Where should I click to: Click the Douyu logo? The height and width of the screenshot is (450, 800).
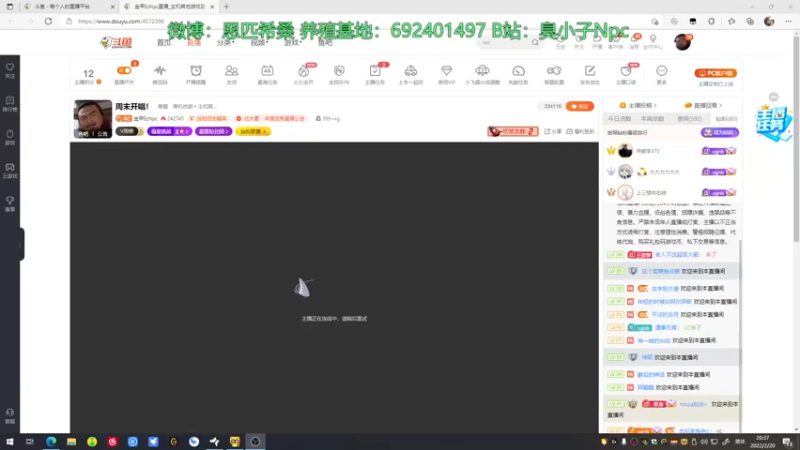(116, 42)
